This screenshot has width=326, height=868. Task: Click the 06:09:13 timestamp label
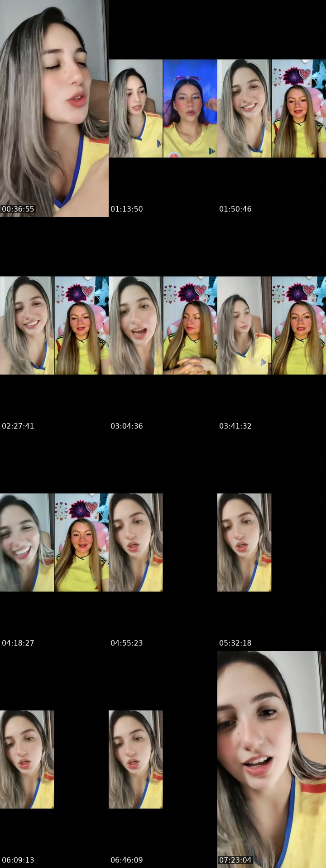point(18,860)
